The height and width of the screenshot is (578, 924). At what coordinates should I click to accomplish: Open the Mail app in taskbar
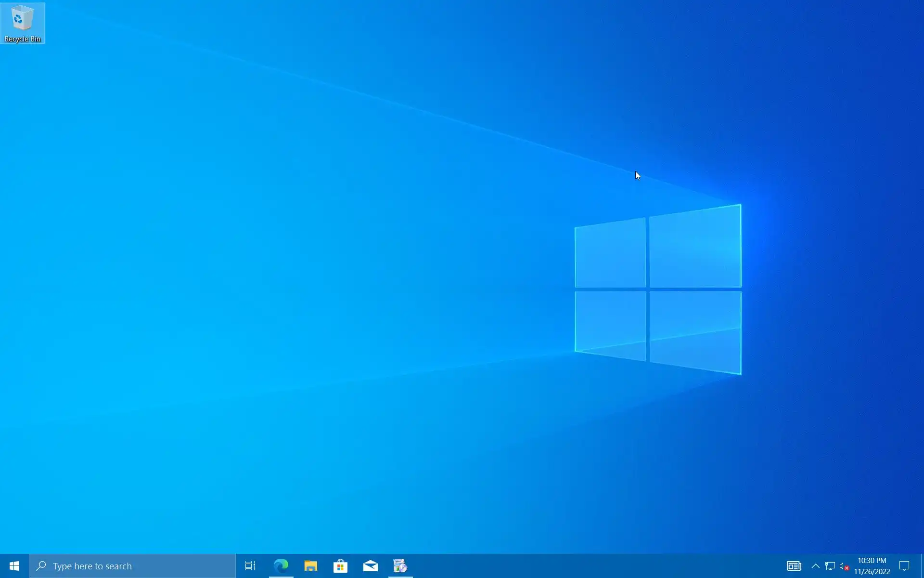coord(371,566)
